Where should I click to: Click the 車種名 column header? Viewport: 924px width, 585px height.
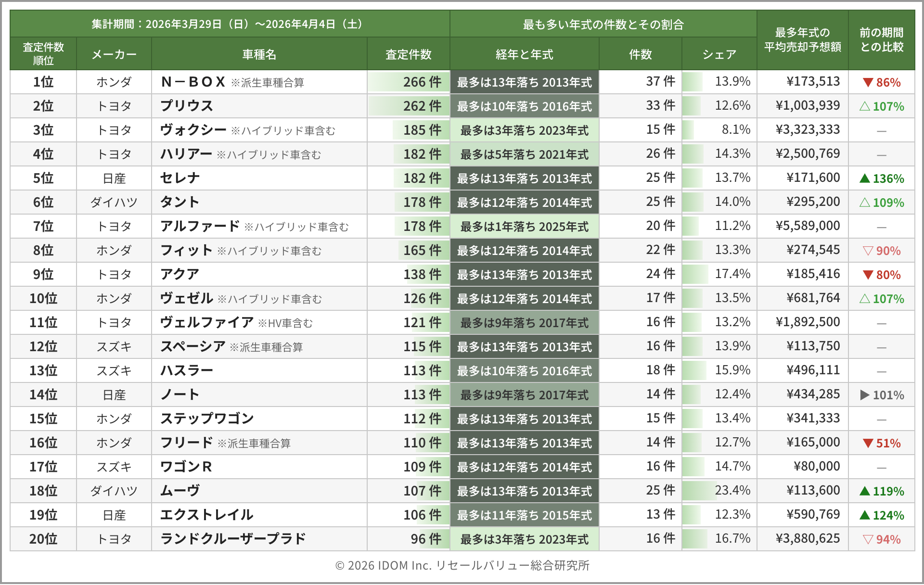click(259, 54)
